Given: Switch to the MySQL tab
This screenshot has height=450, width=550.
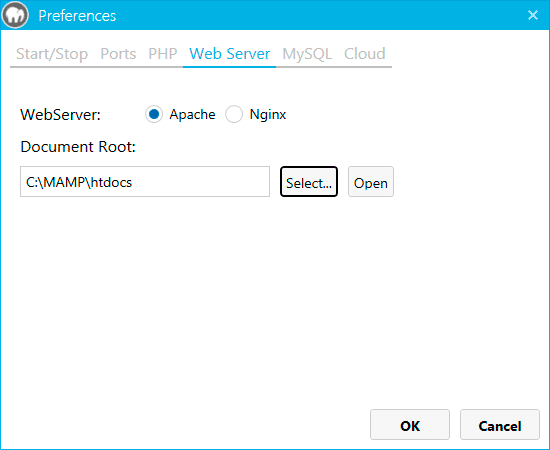Looking at the screenshot, I should pyautogui.click(x=307, y=54).
